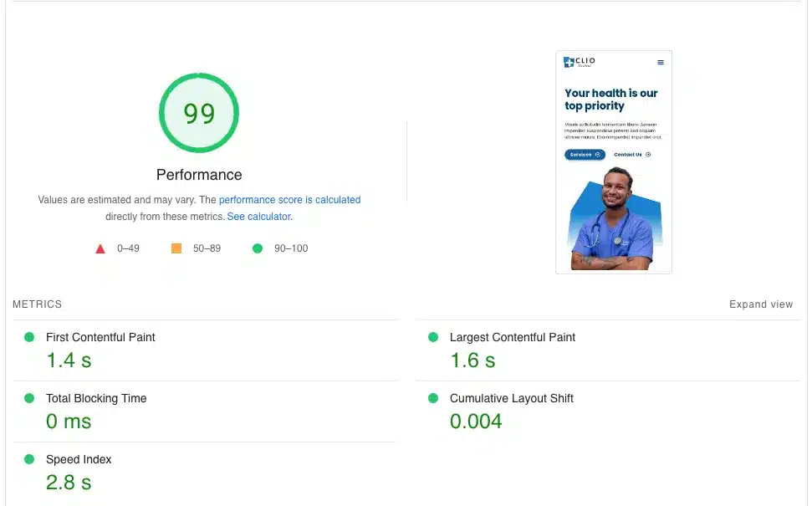
Task: Click green dot beside First Contentful Paint
Action: coord(29,337)
